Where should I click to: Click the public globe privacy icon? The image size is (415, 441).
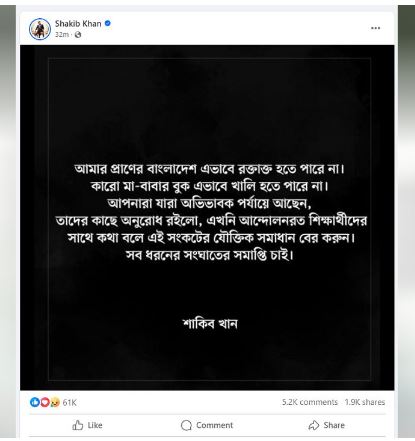(78, 35)
